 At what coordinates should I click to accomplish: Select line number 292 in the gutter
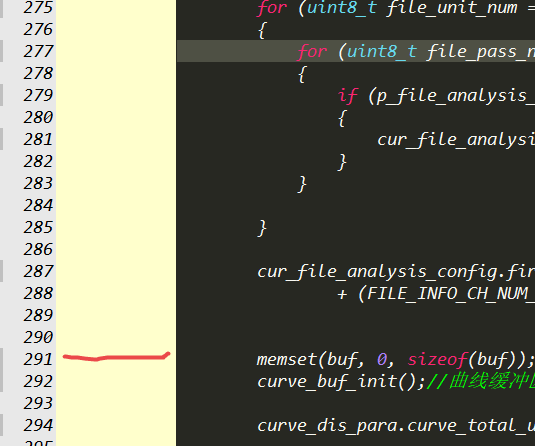(38, 382)
